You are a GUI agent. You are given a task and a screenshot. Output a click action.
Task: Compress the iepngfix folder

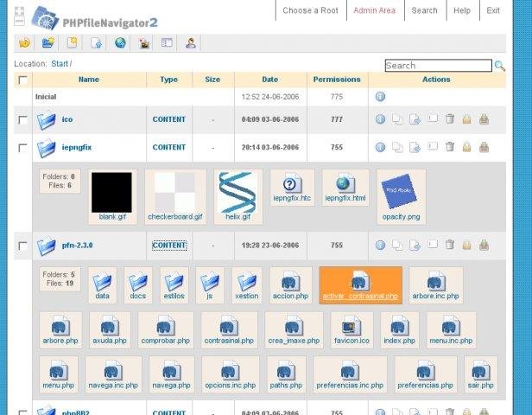click(484, 147)
